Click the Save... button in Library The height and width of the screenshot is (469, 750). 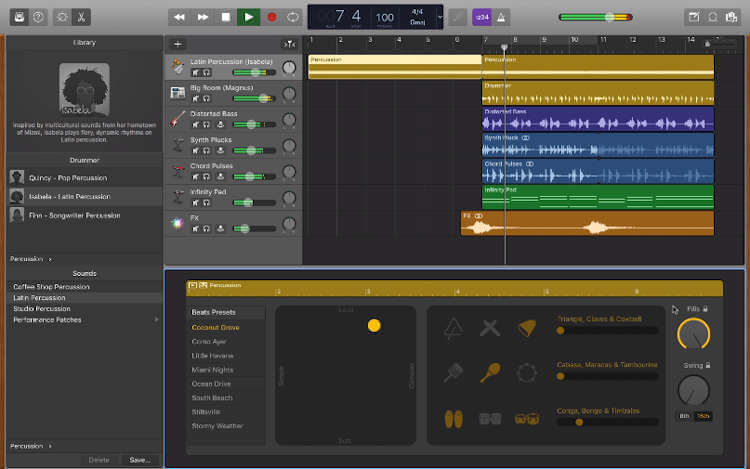click(140, 460)
